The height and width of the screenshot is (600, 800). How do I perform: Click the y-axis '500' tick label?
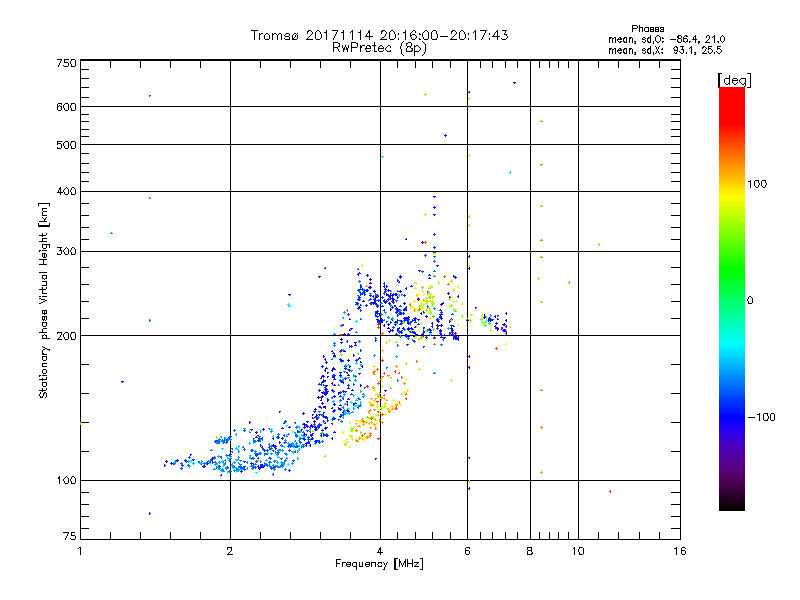click(x=66, y=145)
